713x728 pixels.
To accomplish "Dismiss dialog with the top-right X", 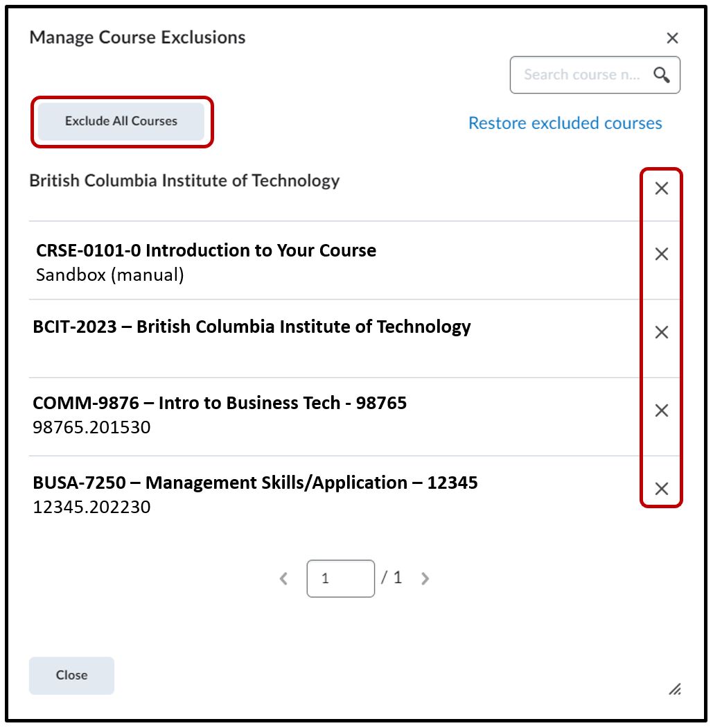I will 672,38.
